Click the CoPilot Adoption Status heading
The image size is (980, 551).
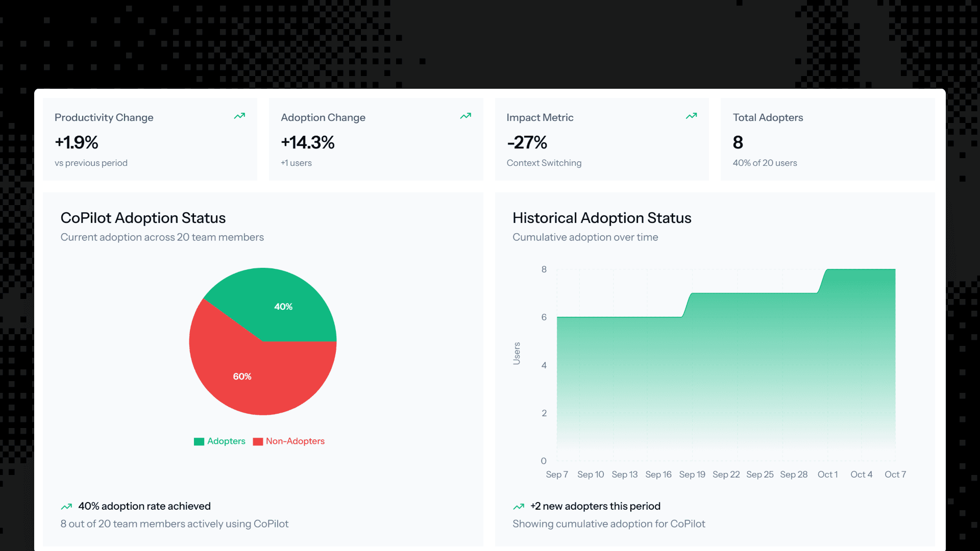143,218
